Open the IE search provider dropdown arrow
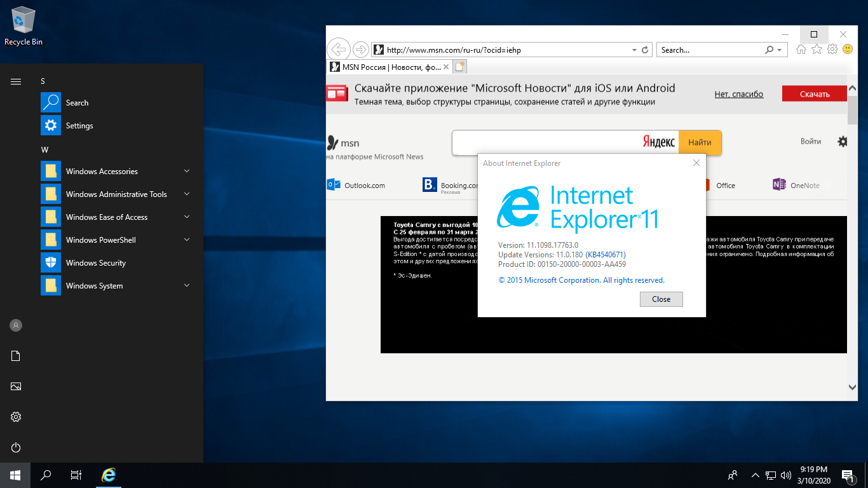This screenshot has width=868, height=488. pyautogui.click(x=779, y=50)
